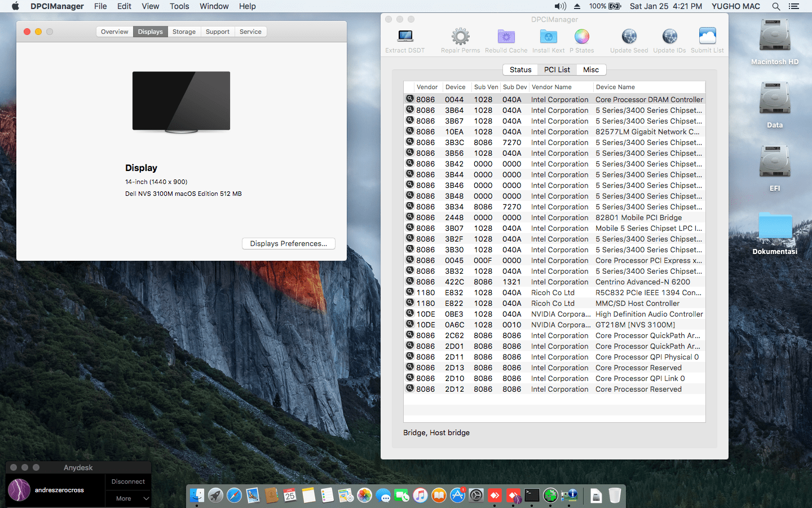Select the Displays tab
Image resolution: width=812 pixels, height=508 pixels.
150,32
